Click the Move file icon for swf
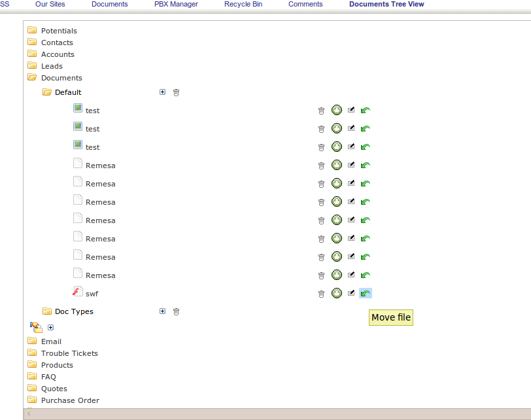 (x=366, y=294)
